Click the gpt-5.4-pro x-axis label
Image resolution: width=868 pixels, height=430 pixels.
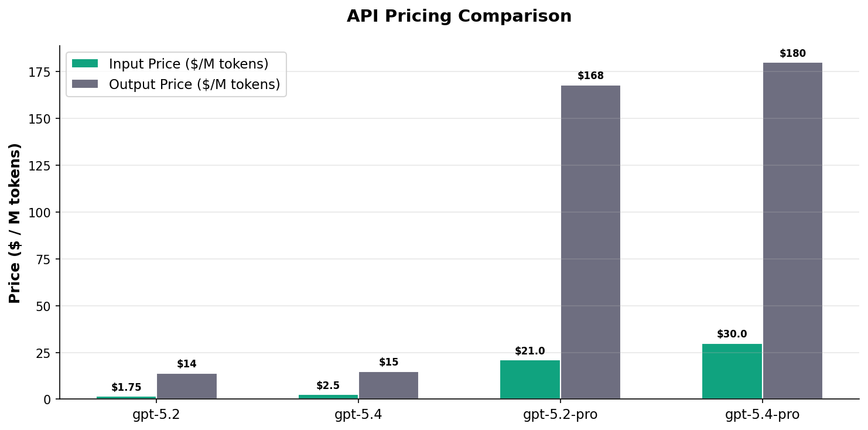pos(762,415)
